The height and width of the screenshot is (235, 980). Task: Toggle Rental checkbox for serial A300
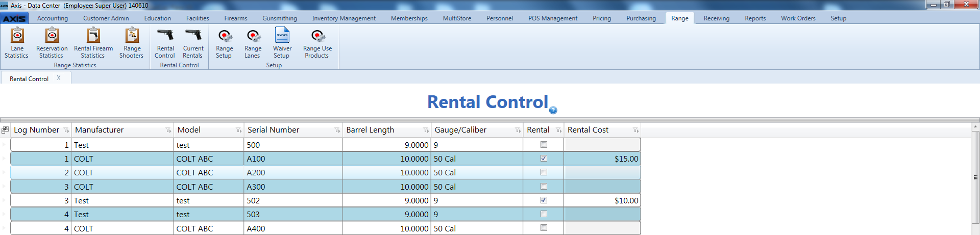544,187
